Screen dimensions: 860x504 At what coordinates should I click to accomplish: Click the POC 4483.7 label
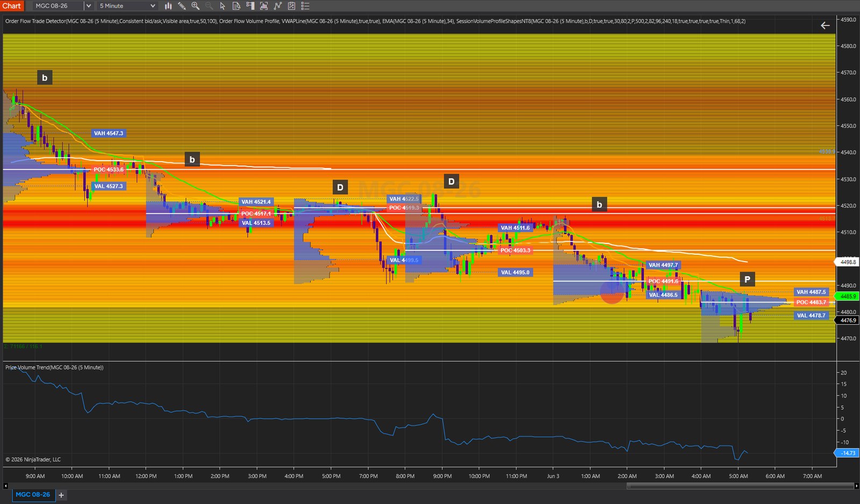811,303
